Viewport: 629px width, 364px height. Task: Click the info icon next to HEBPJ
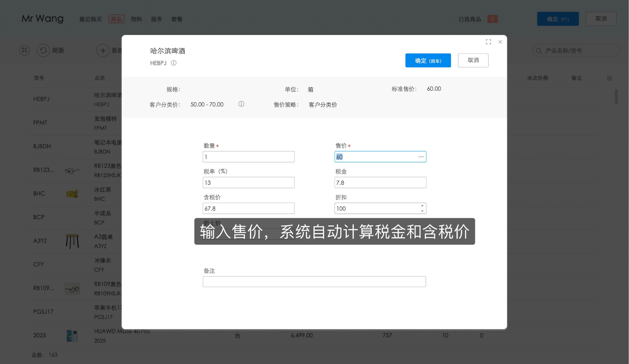coord(174,63)
